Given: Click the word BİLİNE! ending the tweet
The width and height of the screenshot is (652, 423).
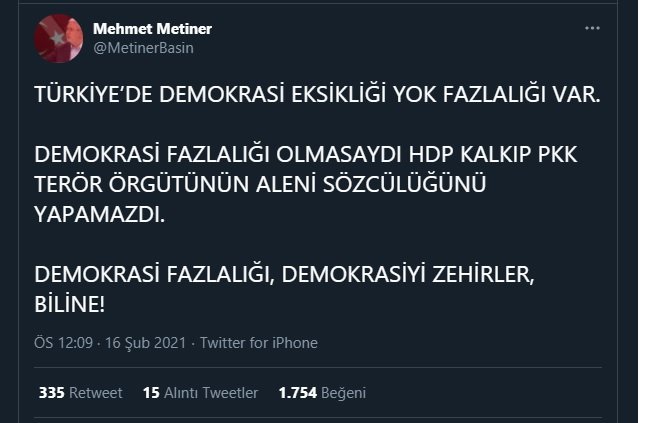Looking at the screenshot, I should pyautogui.click(x=69, y=304).
